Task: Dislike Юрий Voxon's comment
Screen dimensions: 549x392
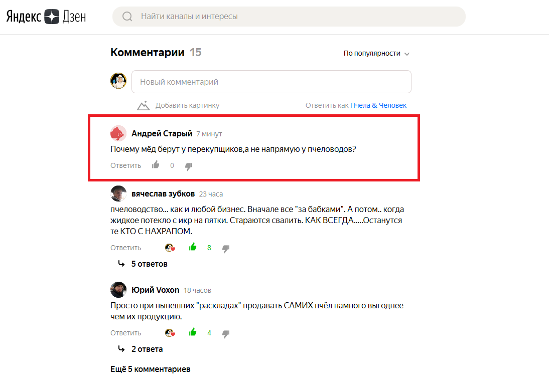Action: 226,332
